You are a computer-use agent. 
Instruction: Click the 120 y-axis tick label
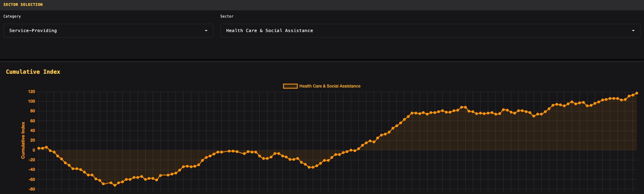[x=31, y=92]
